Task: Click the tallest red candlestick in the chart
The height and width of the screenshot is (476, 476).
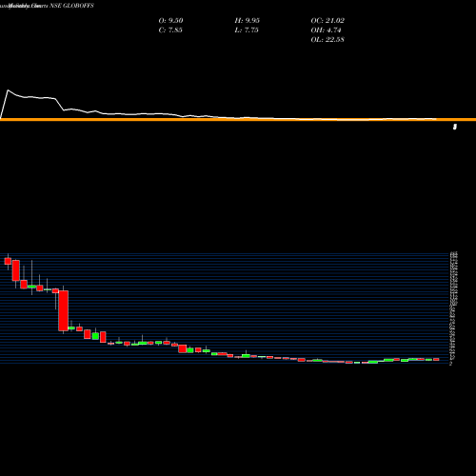Action: [x=63, y=310]
